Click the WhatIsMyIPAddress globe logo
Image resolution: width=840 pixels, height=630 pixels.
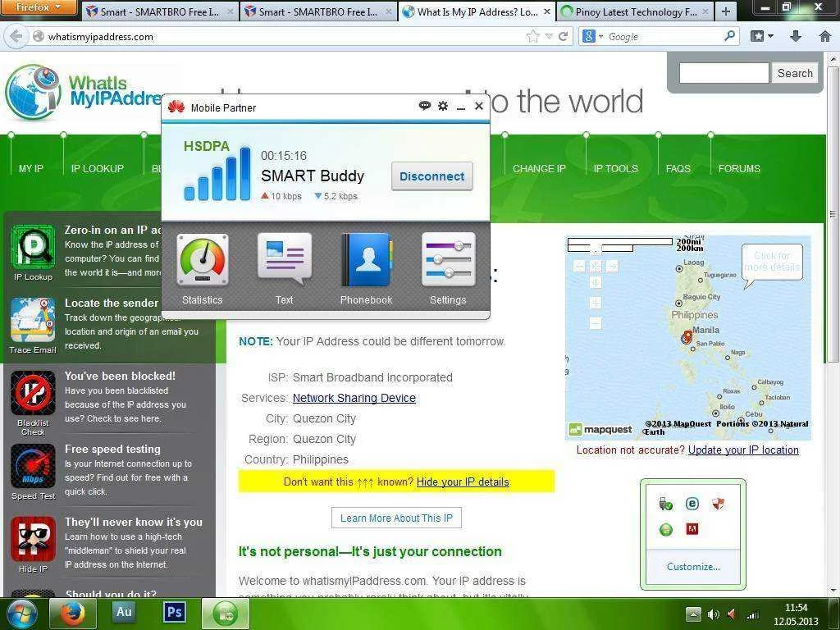33,92
